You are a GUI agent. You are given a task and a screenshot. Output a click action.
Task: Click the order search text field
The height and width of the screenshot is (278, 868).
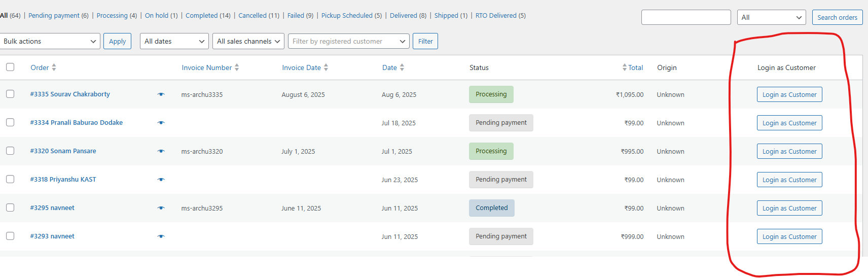tap(685, 17)
